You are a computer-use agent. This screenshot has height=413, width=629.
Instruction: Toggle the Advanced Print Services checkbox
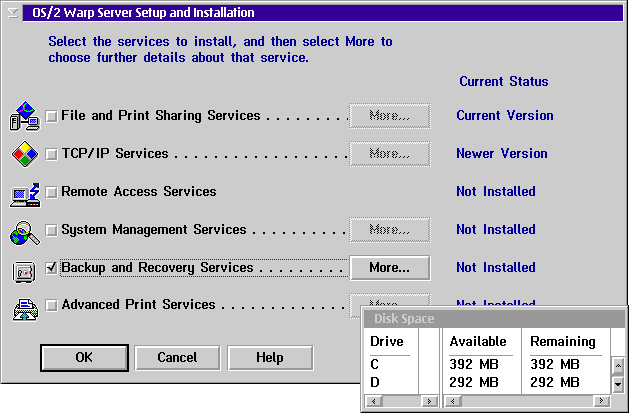51,305
